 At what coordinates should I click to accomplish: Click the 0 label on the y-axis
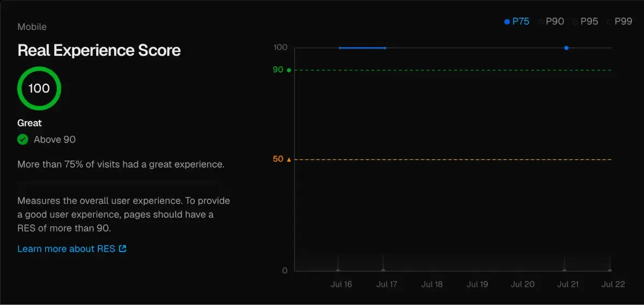tap(285, 270)
